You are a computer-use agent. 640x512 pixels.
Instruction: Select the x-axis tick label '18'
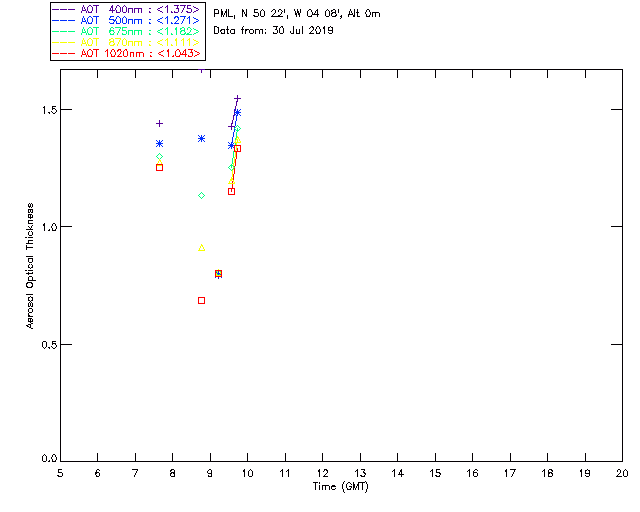tap(547, 473)
